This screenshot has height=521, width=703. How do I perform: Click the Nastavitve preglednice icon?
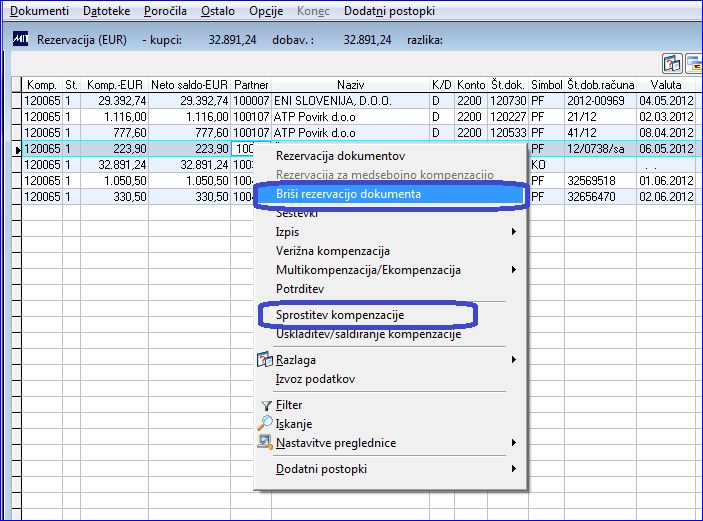tap(265, 443)
